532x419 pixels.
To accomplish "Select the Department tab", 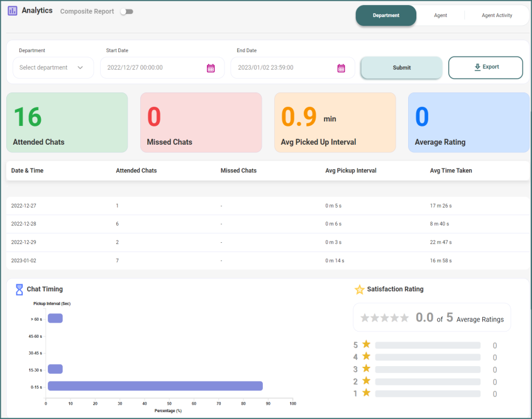I will coord(385,15).
